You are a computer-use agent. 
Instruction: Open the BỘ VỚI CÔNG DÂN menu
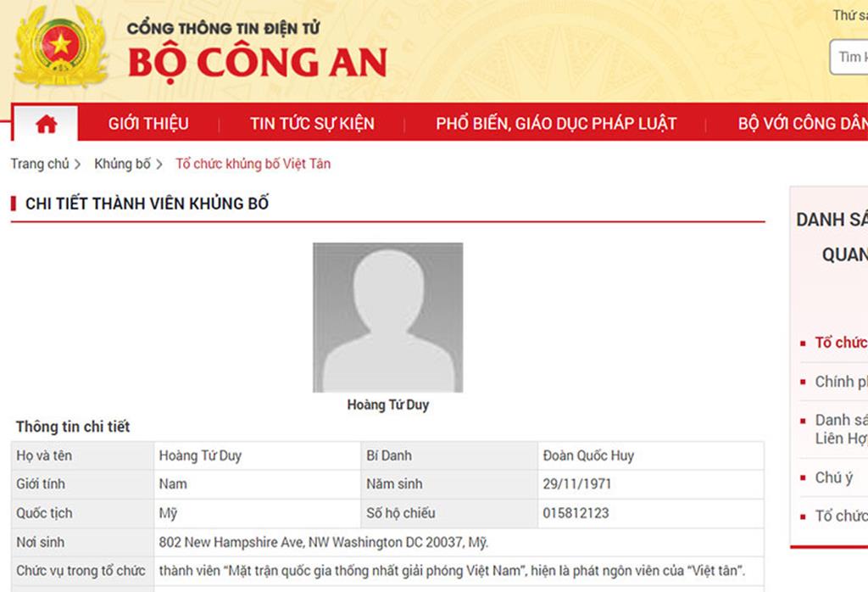coord(803,124)
